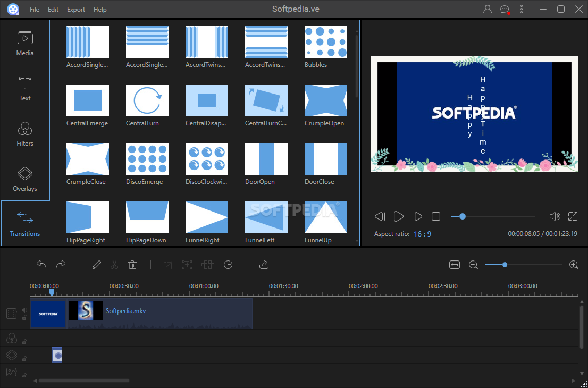Fit the timeline to window
The width and height of the screenshot is (588, 388).
click(455, 265)
